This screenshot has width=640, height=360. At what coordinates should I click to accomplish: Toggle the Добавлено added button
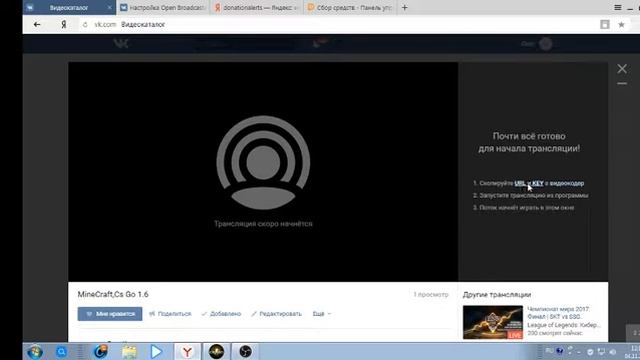click(x=221, y=313)
